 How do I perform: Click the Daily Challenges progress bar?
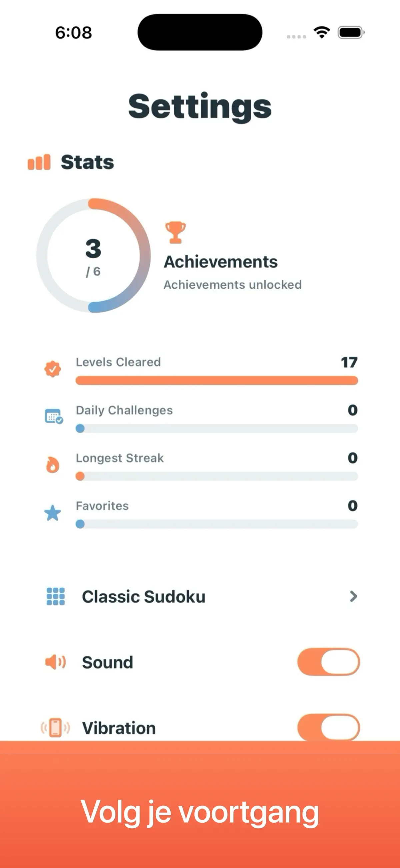click(x=217, y=428)
